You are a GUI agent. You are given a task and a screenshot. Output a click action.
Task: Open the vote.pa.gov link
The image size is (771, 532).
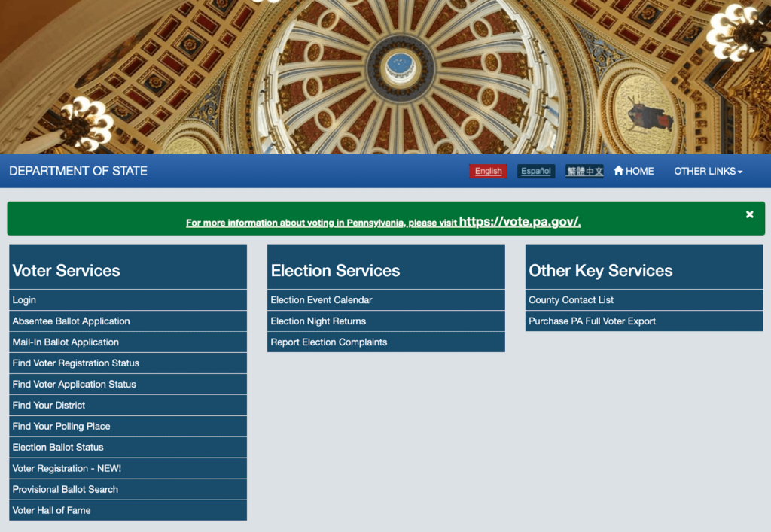pyautogui.click(x=520, y=222)
